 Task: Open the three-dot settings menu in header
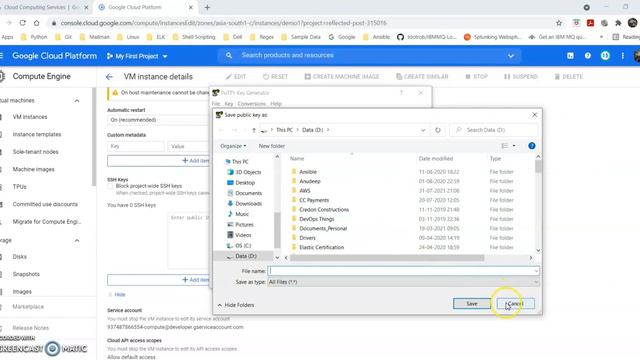622,56
